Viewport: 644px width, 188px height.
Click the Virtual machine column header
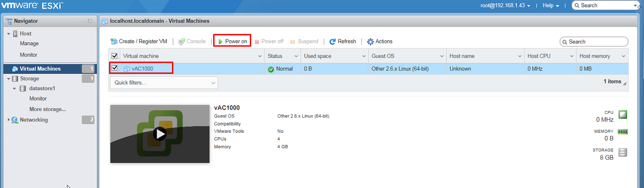(192, 56)
